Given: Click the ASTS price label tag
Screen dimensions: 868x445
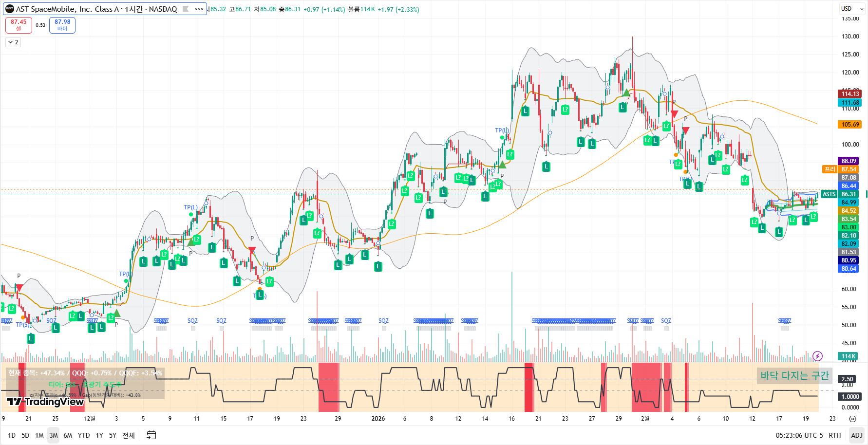Looking at the screenshot, I should pos(829,194).
